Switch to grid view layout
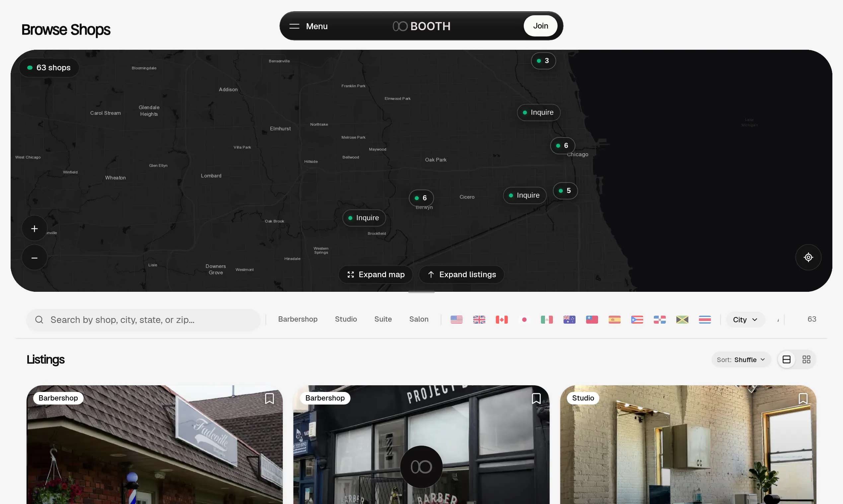Screen dimensions: 843x504 [x=806, y=359]
